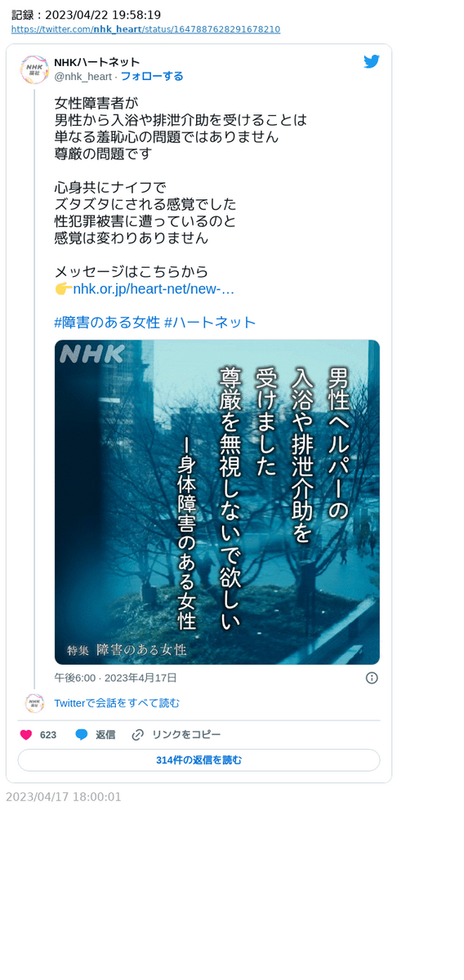
Task: Click the Twitter bird logo icon
Action: (x=372, y=62)
